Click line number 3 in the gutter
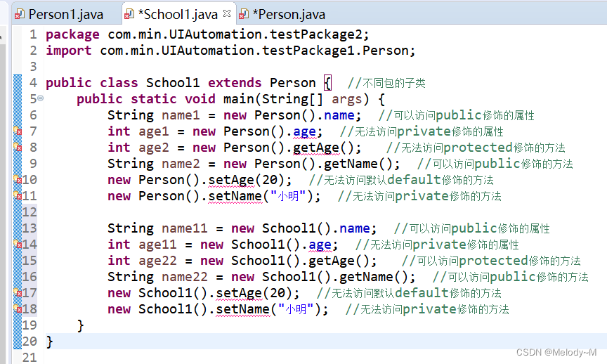 coord(33,67)
